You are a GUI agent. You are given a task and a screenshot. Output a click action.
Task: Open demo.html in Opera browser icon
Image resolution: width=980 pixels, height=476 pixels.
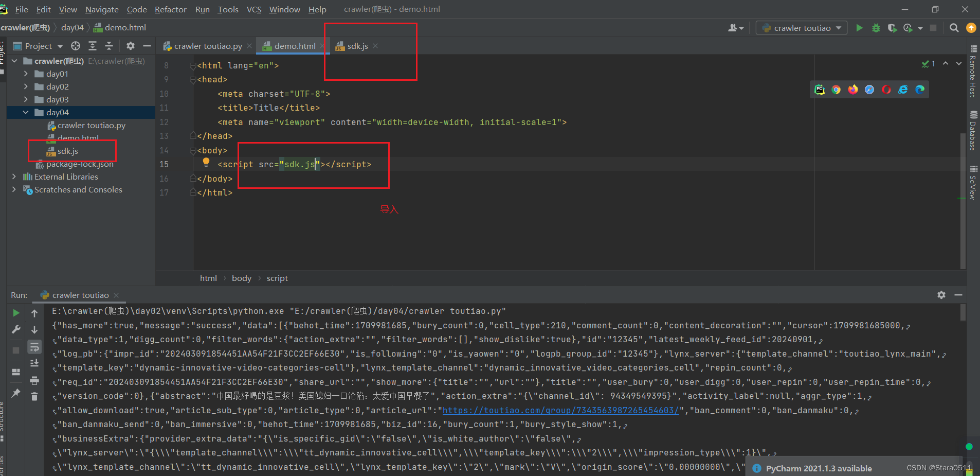(x=886, y=90)
